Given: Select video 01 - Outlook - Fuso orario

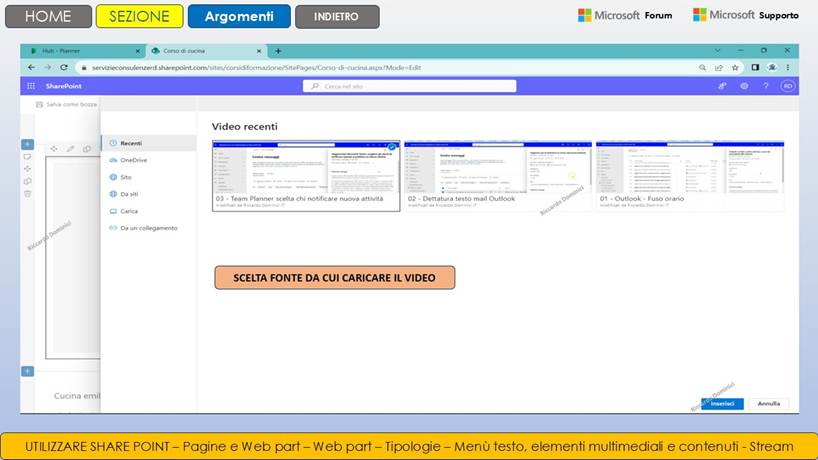Looking at the screenshot, I should click(690, 176).
